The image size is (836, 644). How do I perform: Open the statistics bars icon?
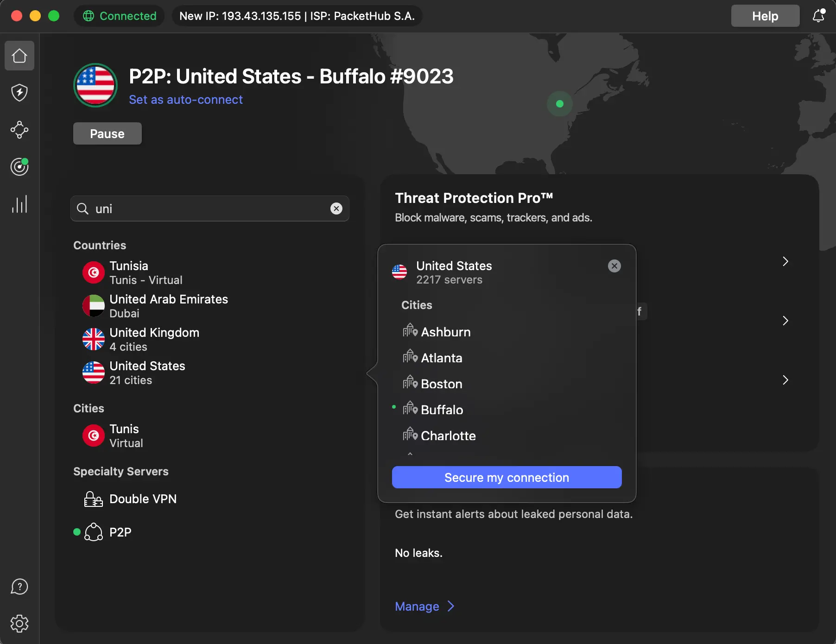(19, 204)
